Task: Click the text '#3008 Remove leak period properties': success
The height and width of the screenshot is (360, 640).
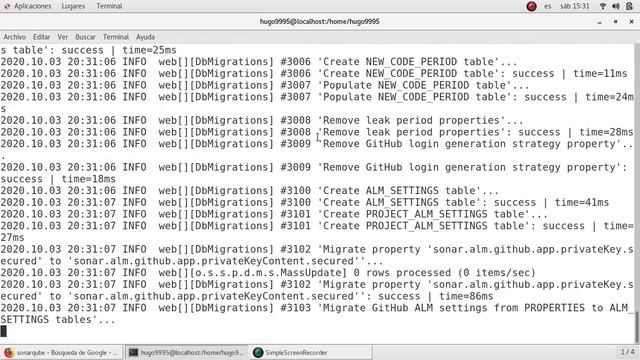Action: 421,132
